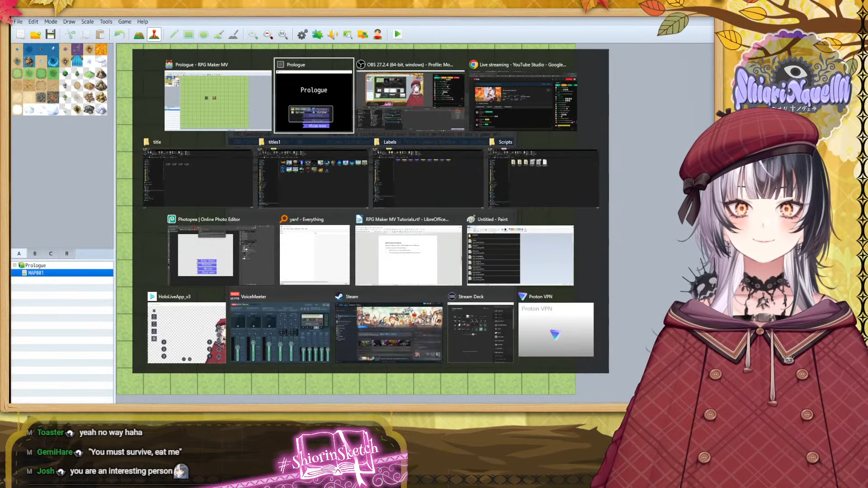
Task: Open the Help menu
Action: click(x=142, y=22)
